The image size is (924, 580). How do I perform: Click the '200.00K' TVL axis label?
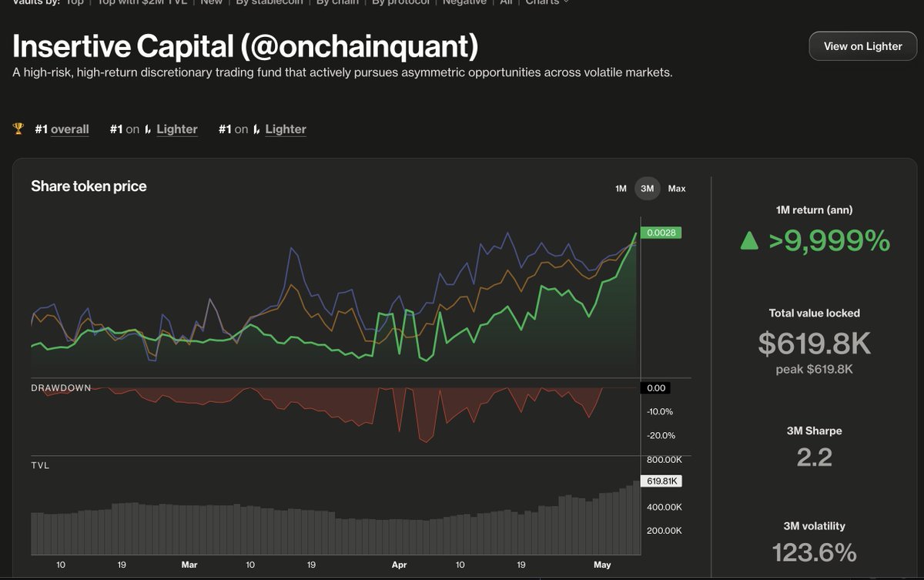coord(663,531)
